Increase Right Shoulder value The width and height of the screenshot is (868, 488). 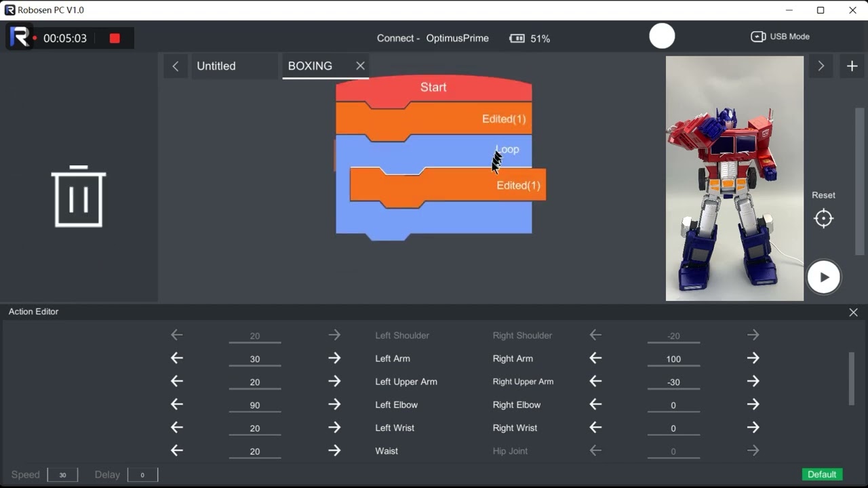point(753,335)
